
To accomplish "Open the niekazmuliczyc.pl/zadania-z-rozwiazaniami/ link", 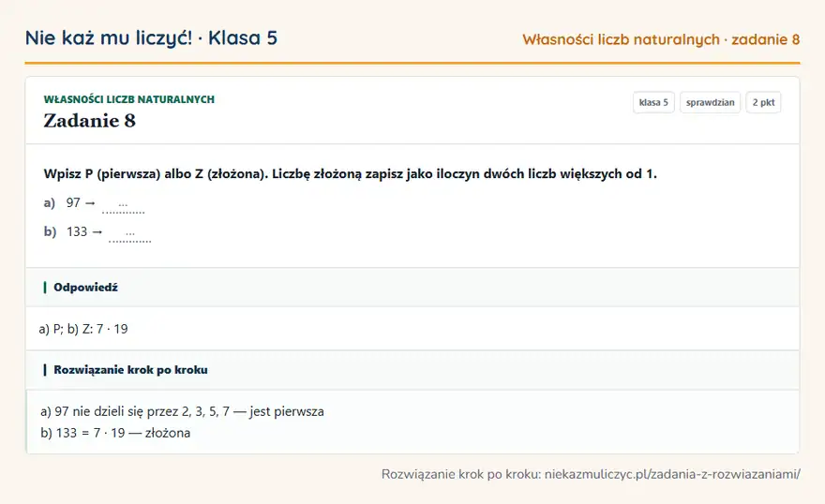I will tap(672, 475).
